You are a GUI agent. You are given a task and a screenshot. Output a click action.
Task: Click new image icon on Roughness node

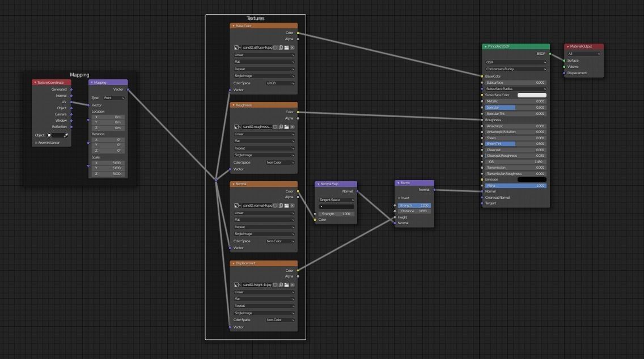coord(281,127)
